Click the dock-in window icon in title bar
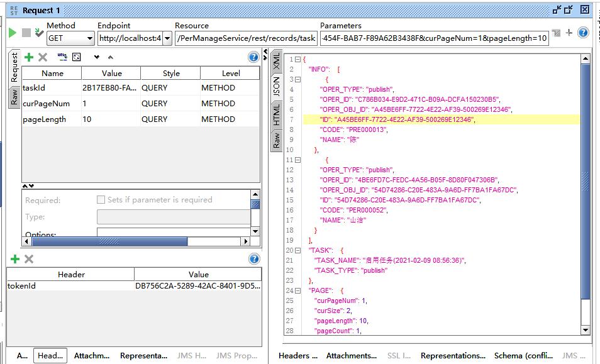Screen dimensions: 600x364 point(557,9)
